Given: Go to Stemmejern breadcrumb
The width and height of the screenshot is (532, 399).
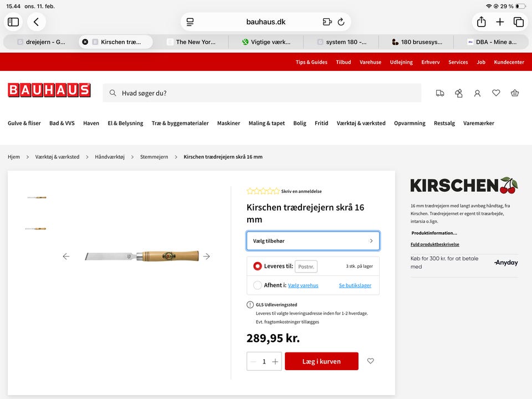Looking at the screenshot, I should pyautogui.click(x=154, y=157).
